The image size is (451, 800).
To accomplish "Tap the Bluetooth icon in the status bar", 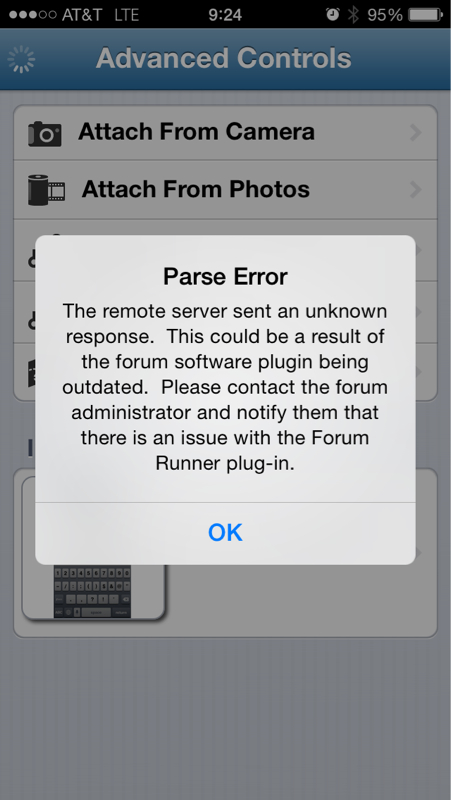I will coord(353,15).
